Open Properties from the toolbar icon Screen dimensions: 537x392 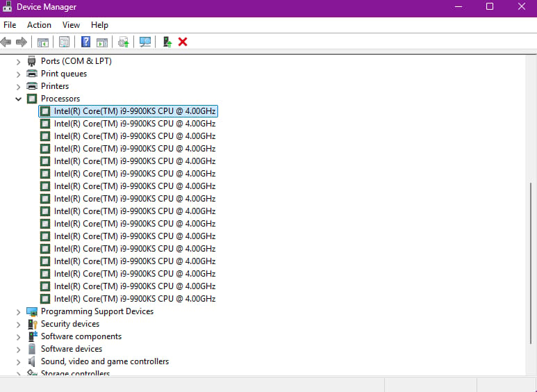(64, 42)
